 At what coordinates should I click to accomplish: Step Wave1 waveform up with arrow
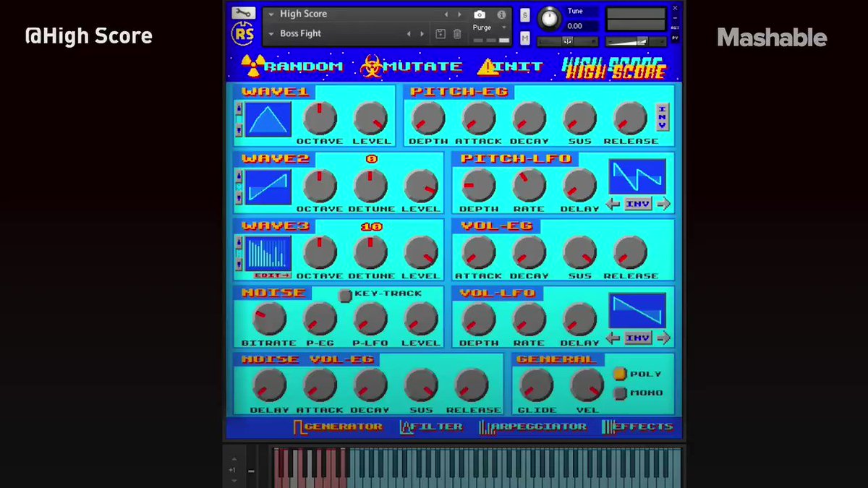point(239,108)
